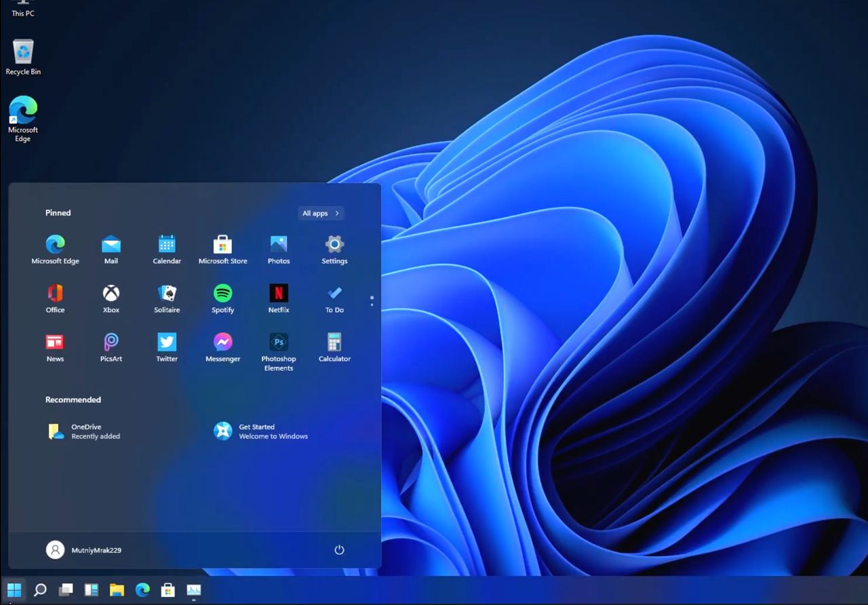Screen dimensions: 868x605
Task: Click the All apps button
Action: tap(321, 213)
